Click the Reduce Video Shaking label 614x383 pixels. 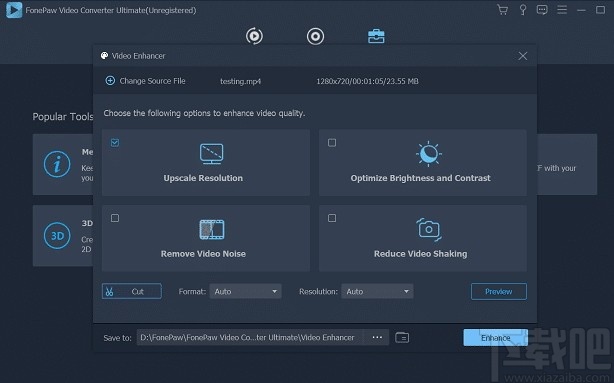(421, 254)
